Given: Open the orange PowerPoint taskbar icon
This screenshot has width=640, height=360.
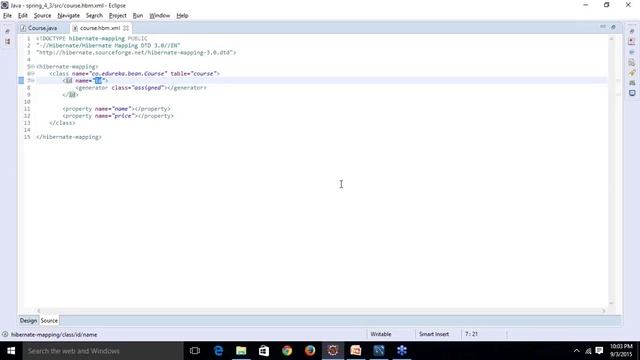Looking at the screenshot, I should click(x=356, y=351).
